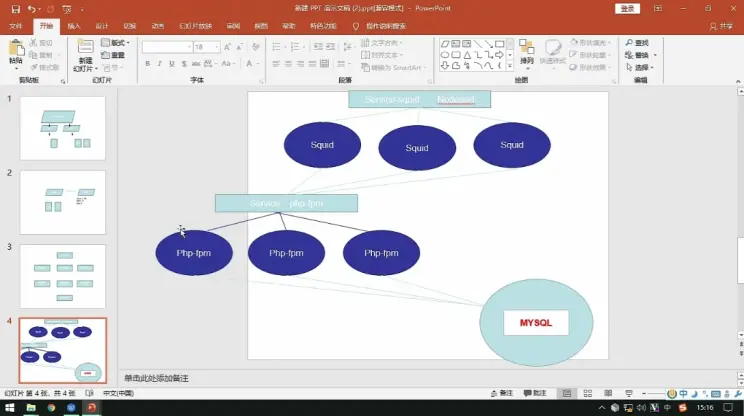Switch to Normal view in status bar
Image resolution: width=744 pixels, height=416 pixels.
(567, 393)
